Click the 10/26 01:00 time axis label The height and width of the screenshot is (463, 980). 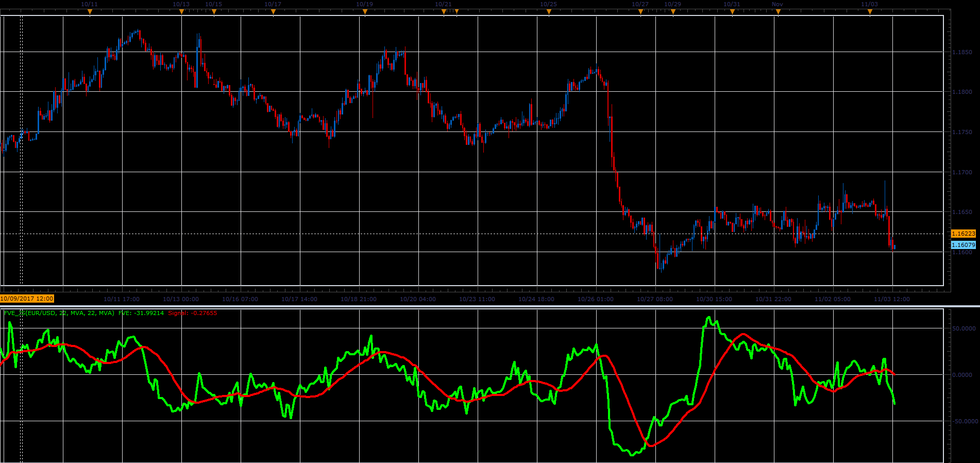(x=596, y=299)
